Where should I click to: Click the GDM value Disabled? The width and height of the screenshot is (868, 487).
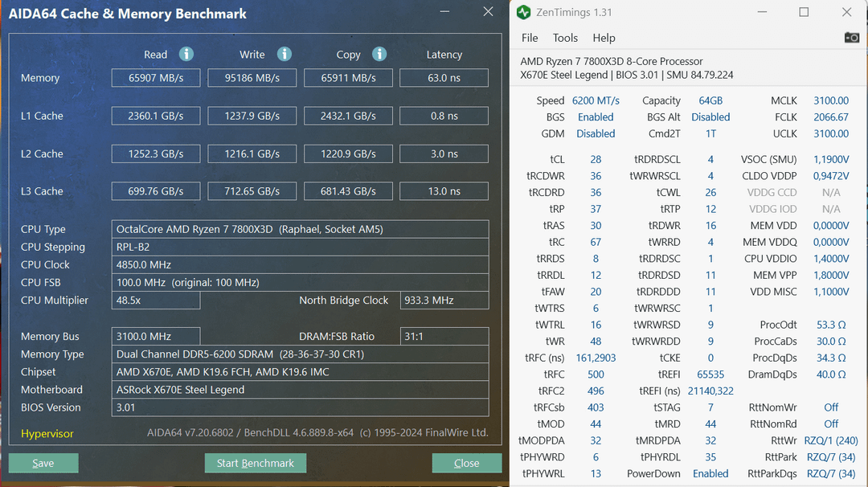point(596,134)
